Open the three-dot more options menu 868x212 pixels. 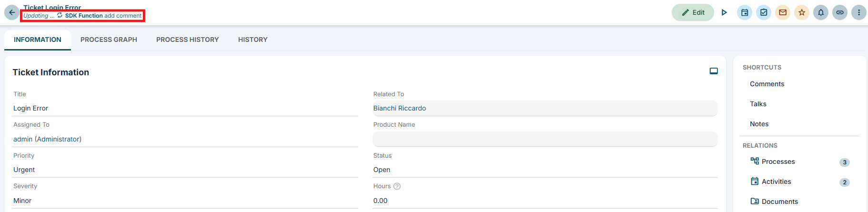859,12
